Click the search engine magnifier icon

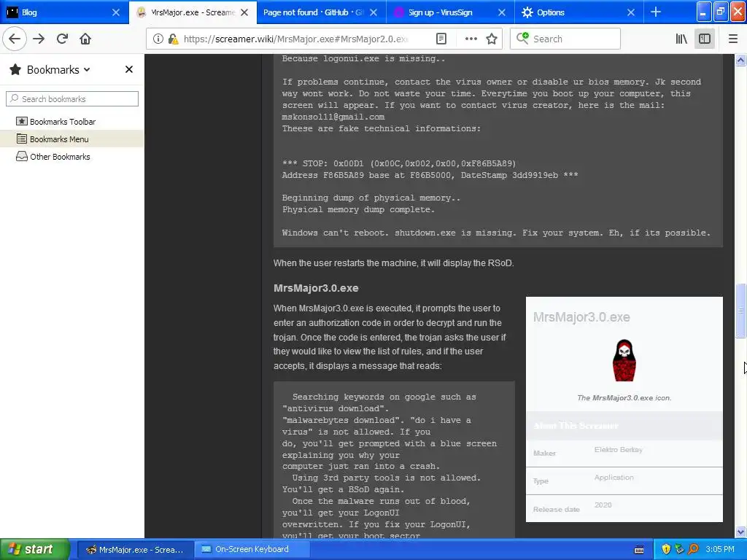pyautogui.click(x=522, y=38)
